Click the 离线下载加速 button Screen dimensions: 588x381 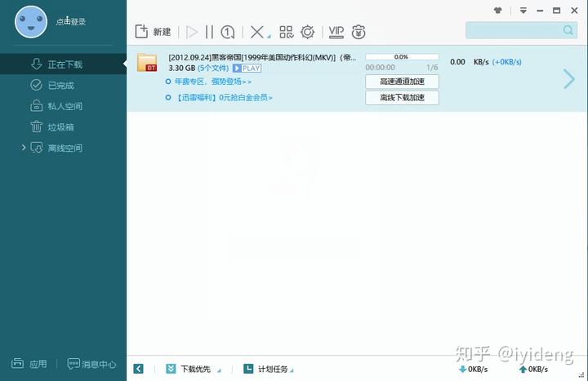click(x=402, y=98)
